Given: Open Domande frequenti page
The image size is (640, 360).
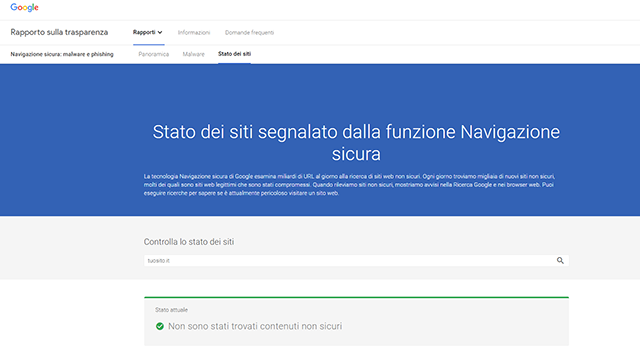Looking at the screenshot, I should coord(249,33).
